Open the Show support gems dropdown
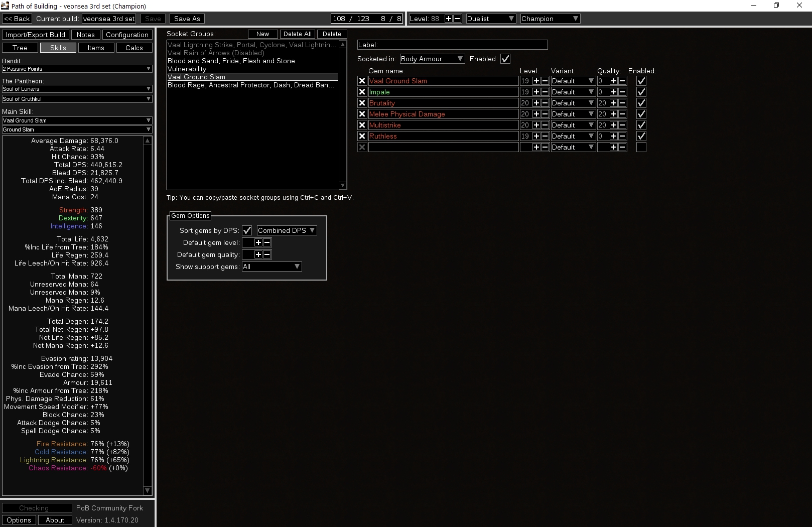 tap(271, 267)
